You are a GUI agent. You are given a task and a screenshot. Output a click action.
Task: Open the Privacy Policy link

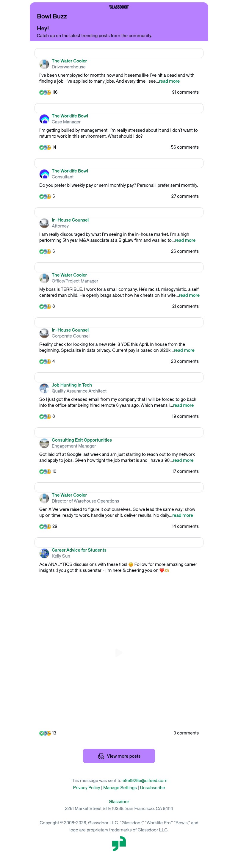tap(86, 787)
